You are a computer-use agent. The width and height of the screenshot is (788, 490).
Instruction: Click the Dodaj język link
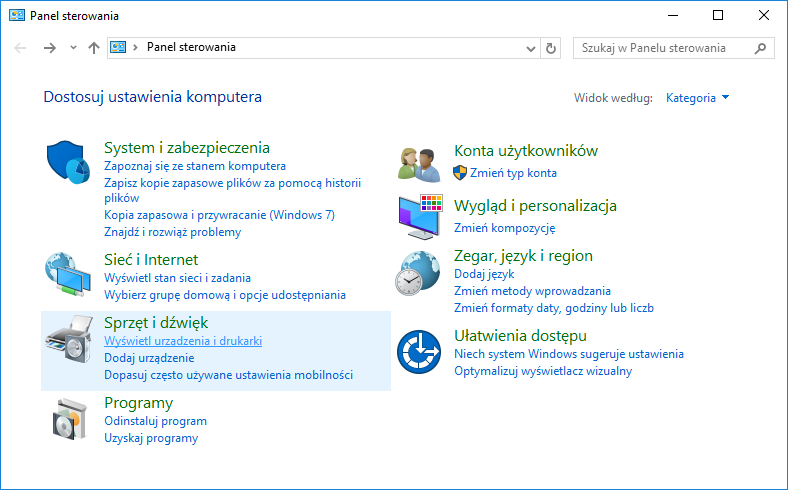[484, 273]
